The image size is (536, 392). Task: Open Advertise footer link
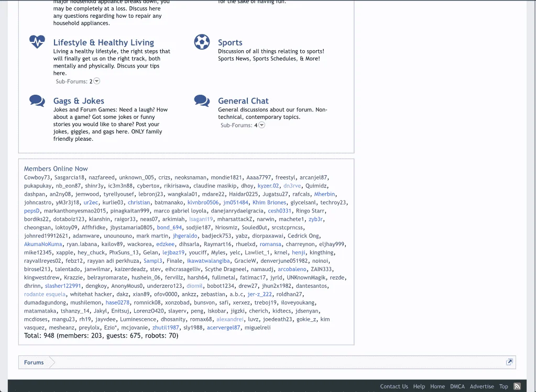click(x=482, y=387)
